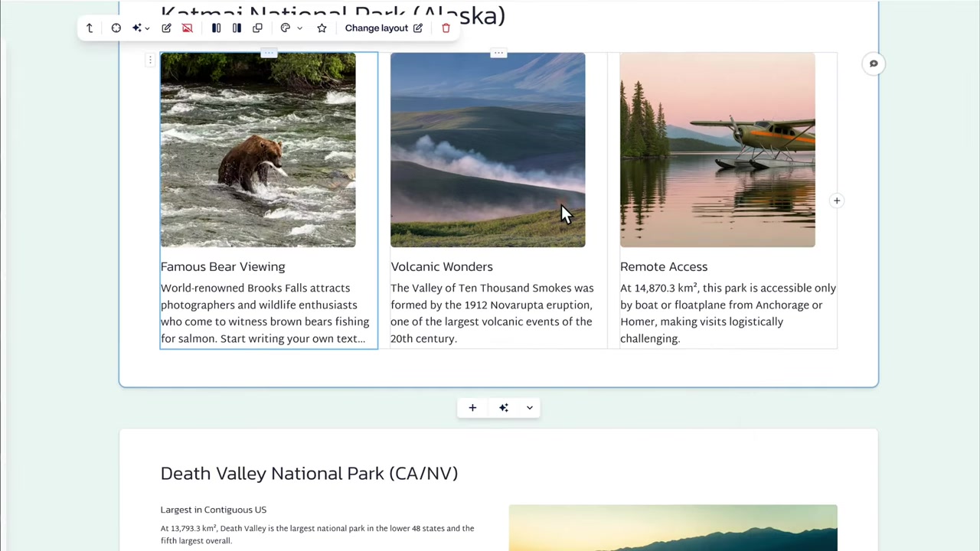Click the AI sparkle icon in top toolbar

tap(137, 28)
